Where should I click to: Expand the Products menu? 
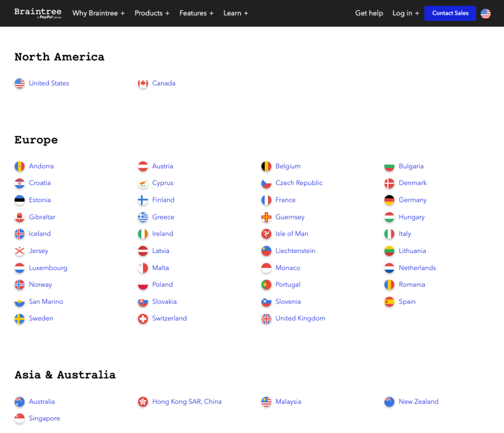point(152,13)
